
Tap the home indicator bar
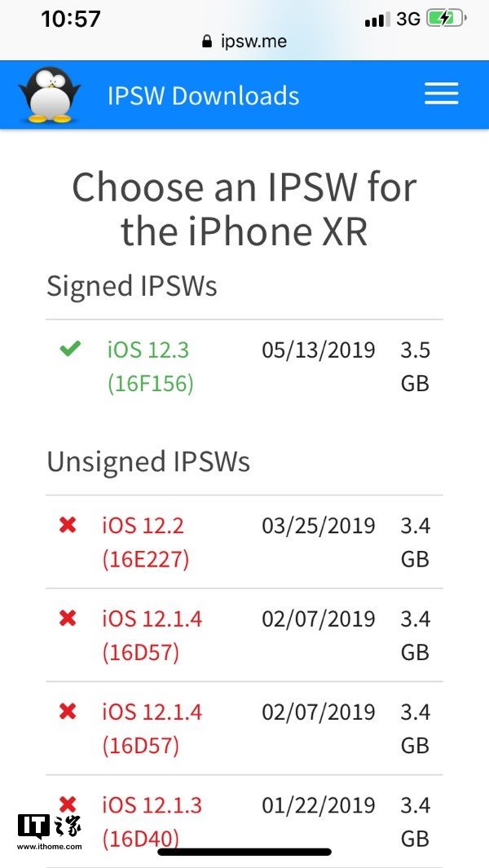pyautogui.click(x=244, y=852)
